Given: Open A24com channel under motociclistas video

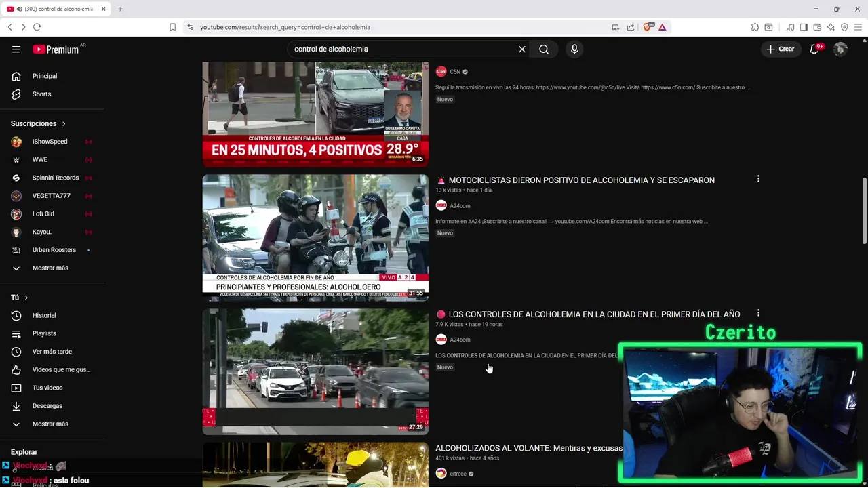Looking at the screenshot, I should [460, 206].
